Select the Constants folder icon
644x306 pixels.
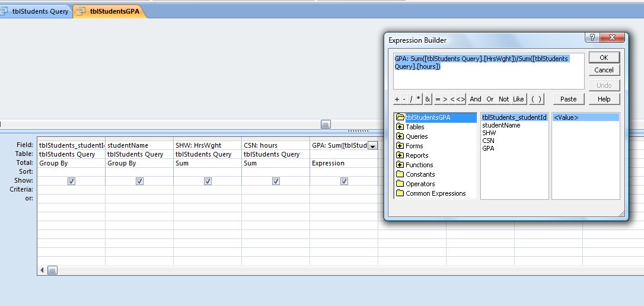click(400, 174)
